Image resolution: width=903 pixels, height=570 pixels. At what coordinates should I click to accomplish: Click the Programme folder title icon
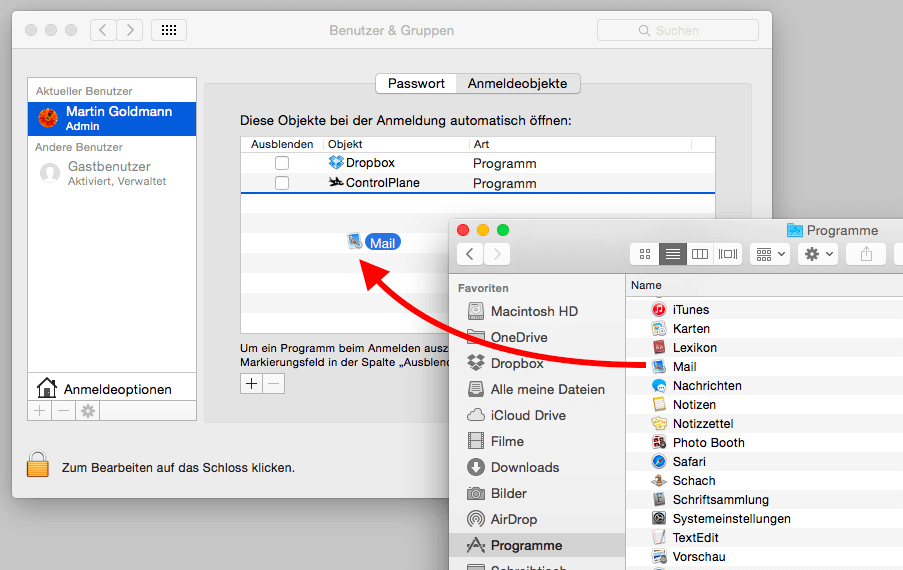click(x=795, y=230)
